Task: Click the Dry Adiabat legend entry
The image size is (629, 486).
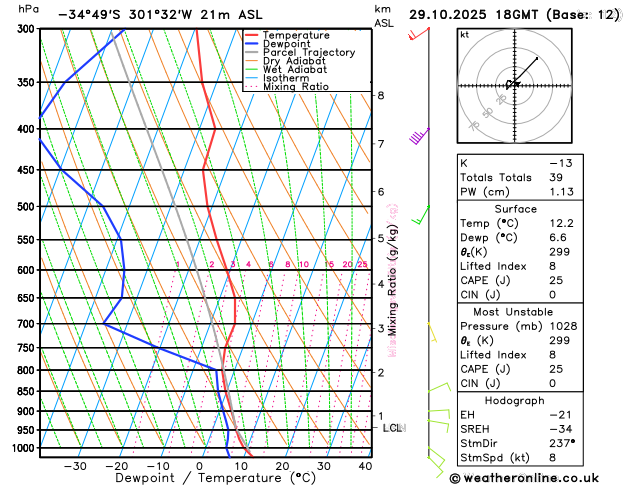Action: [285, 61]
